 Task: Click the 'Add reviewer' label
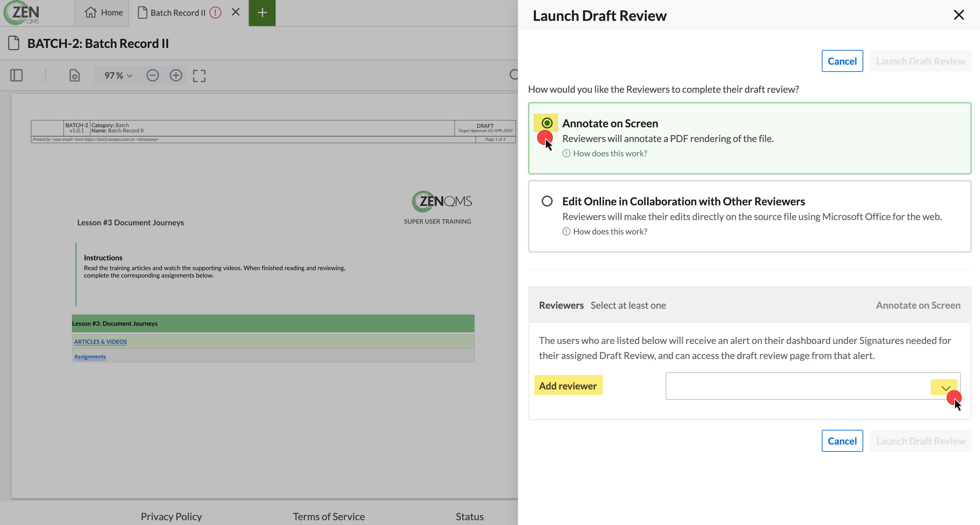(568, 385)
